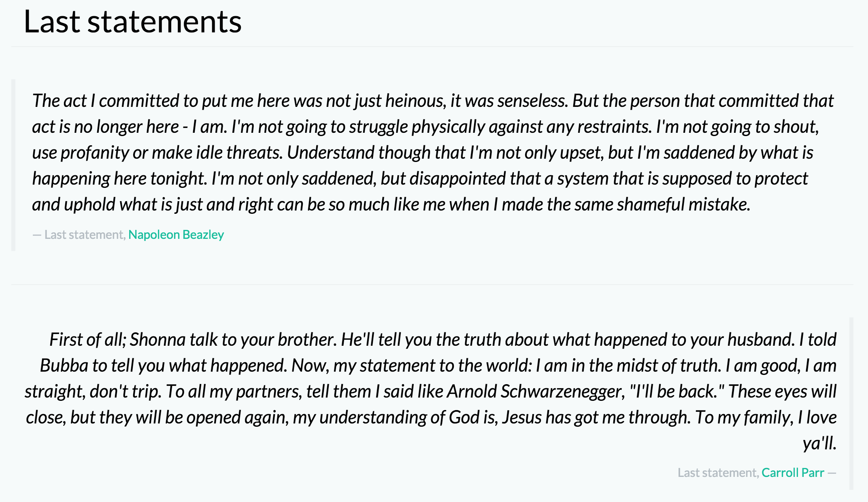Click the sentence "First of all; Shonna talk"
Screen dimensions: 868x502
(193, 340)
